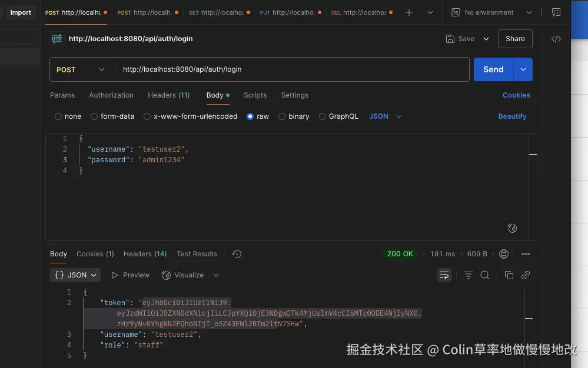588x368 pixels.
Task: Click the Send button
Action: (x=493, y=69)
